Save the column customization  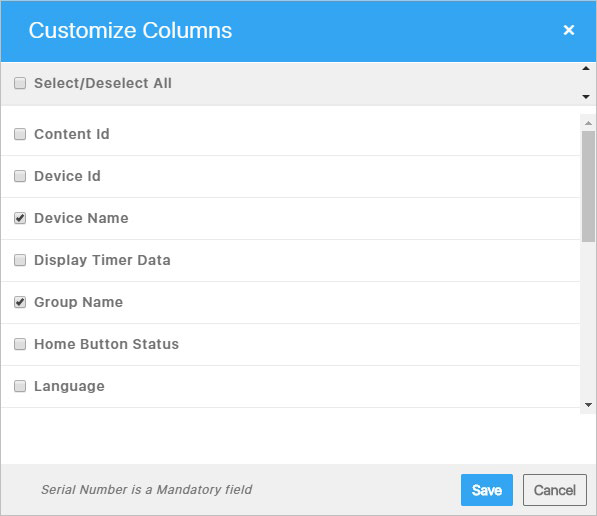tap(487, 490)
